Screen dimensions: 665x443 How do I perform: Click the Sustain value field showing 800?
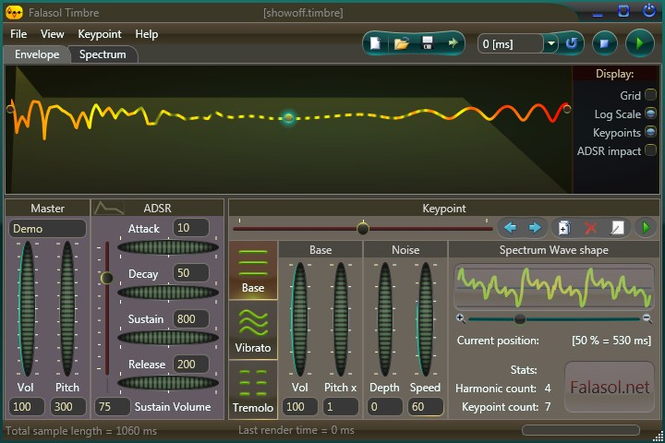(x=191, y=319)
